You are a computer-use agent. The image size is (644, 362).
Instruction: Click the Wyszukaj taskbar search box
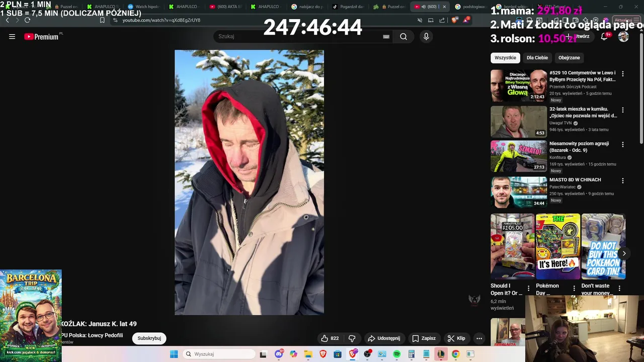click(x=219, y=354)
